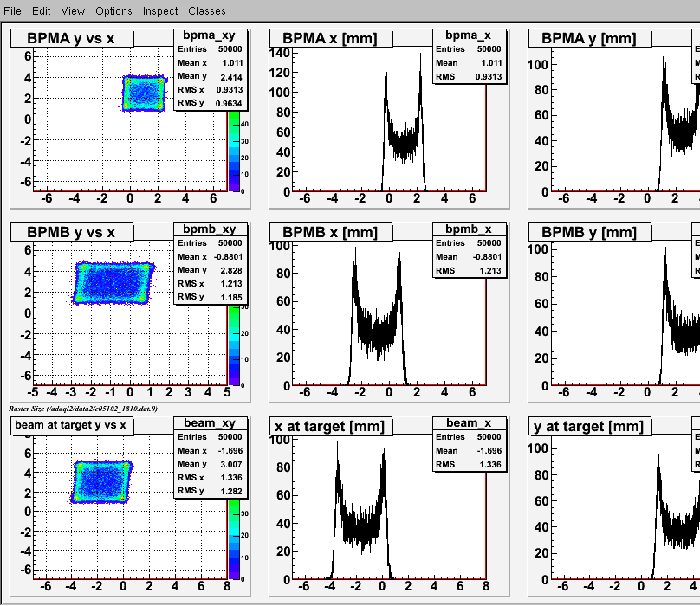The image size is (700, 606).
Task: Select the 'beam at target y vs x' title
Action: click(x=72, y=426)
